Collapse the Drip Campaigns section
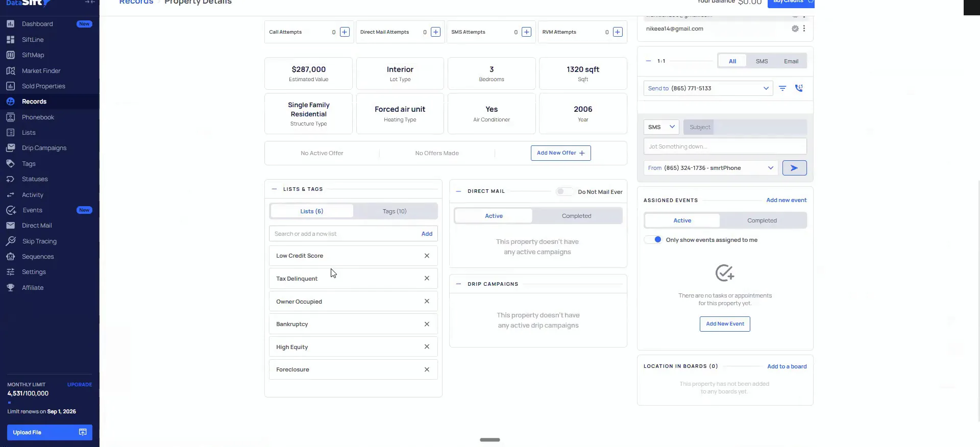Viewport: 980px width, 447px height. pyautogui.click(x=458, y=284)
